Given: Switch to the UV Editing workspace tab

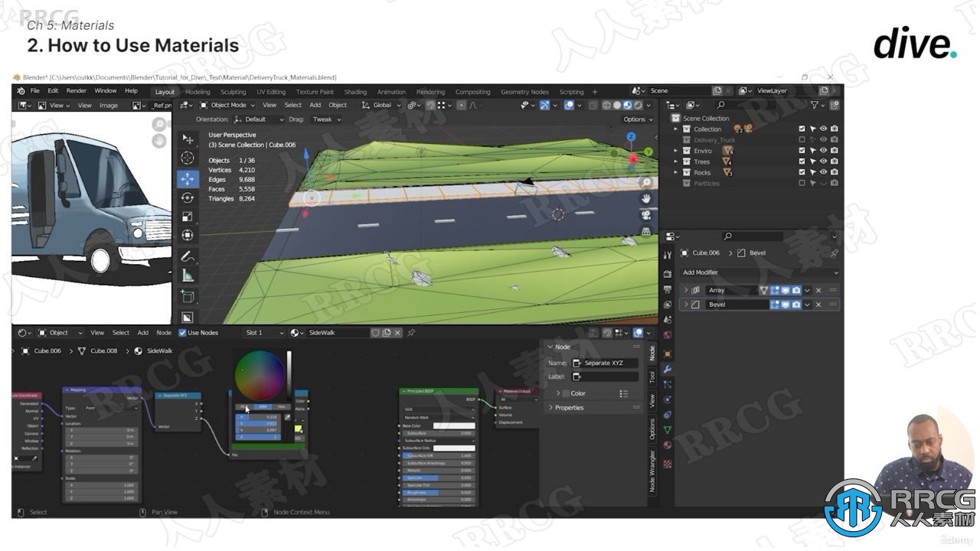Looking at the screenshot, I should pos(271,92).
